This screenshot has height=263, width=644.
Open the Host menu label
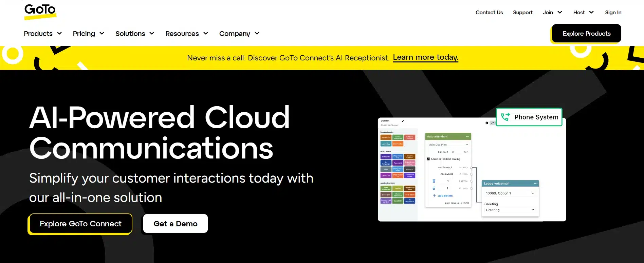tap(579, 12)
